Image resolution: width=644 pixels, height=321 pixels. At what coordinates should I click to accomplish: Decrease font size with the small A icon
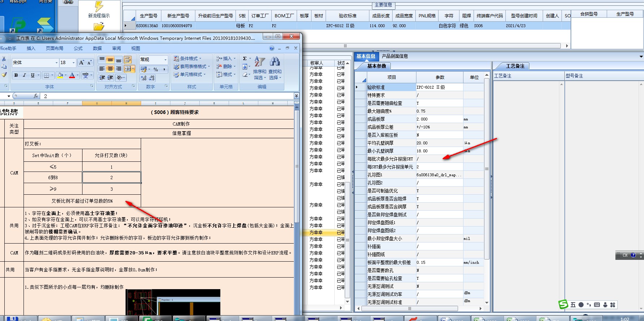89,63
